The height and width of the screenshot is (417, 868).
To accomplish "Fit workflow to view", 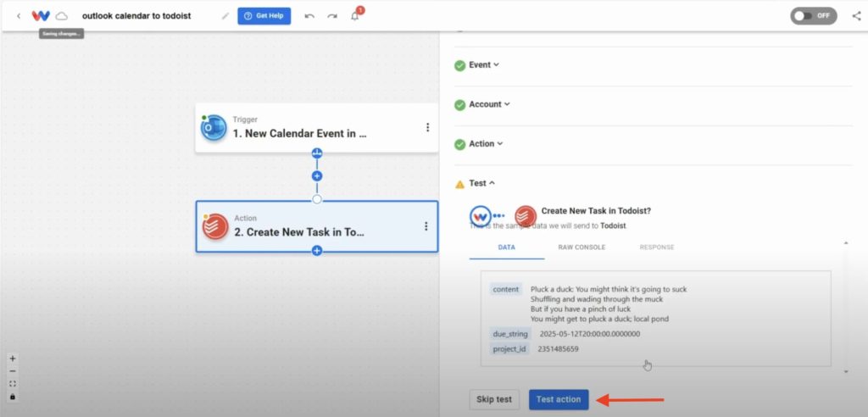I will pyautogui.click(x=13, y=384).
